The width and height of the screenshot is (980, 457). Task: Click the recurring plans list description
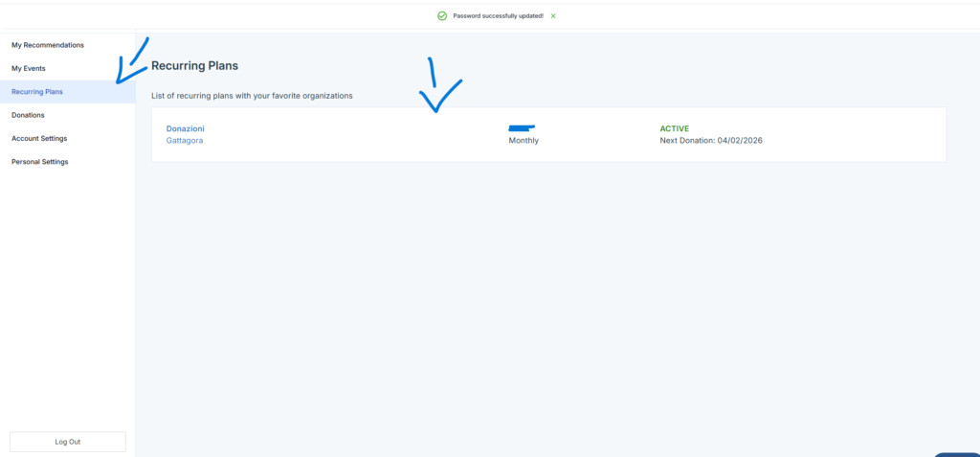(x=253, y=96)
